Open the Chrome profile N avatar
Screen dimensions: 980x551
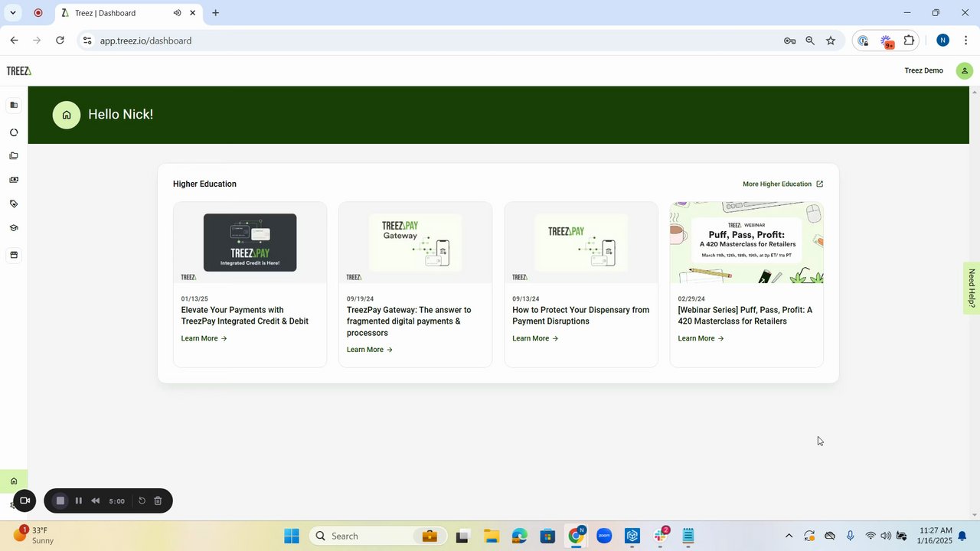pyautogui.click(x=942, y=41)
